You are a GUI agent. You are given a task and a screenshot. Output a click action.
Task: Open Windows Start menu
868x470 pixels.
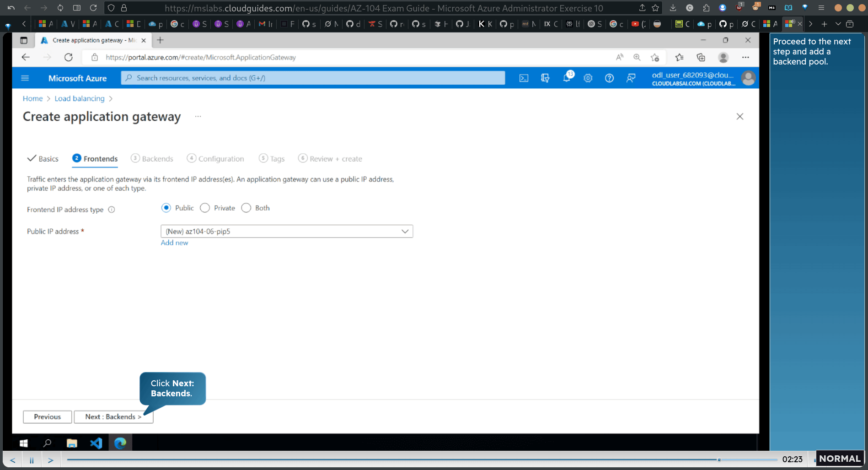[x=24, y=443]
